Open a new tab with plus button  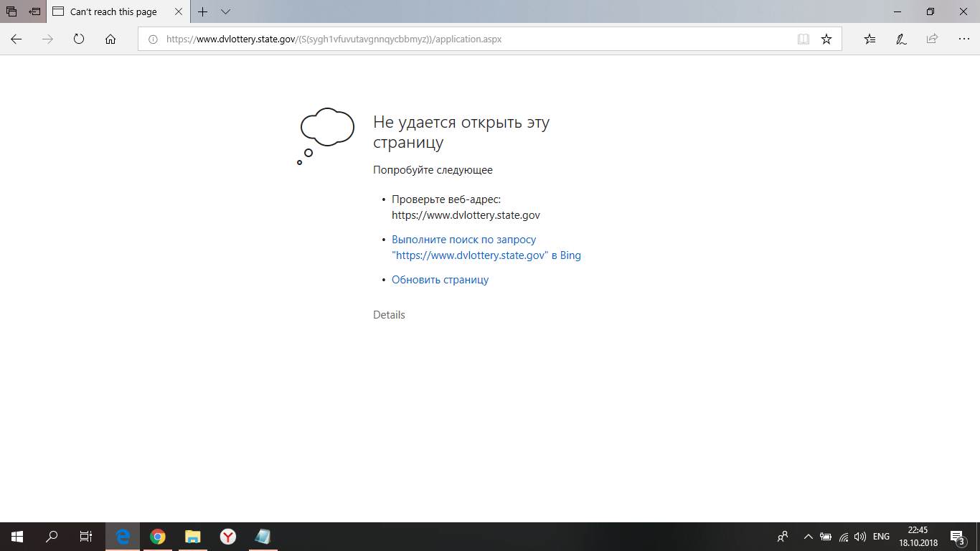click(x=203, y=12)
